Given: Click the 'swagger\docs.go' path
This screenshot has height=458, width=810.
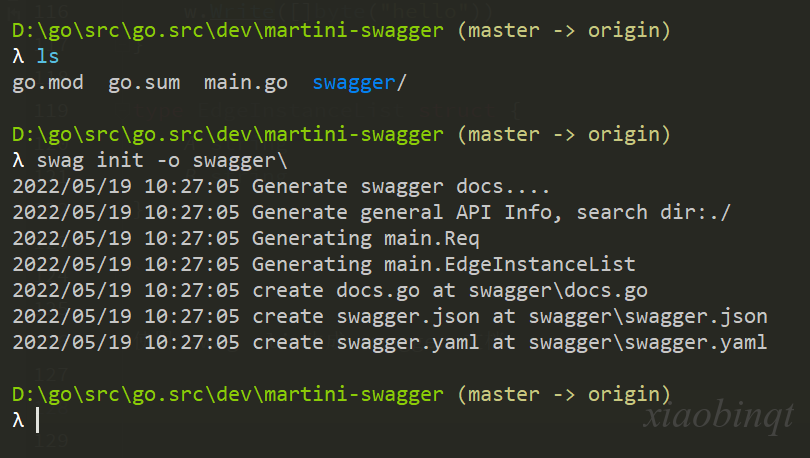Looking at the screenshot, I should coord(558,290).
